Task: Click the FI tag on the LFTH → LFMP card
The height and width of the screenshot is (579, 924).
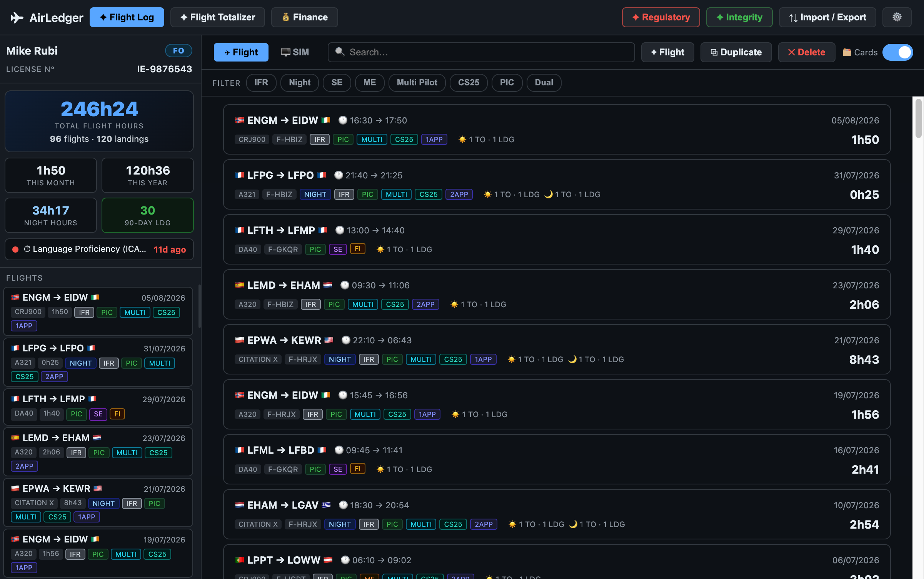Action: pyautogui.click(x=358, y=249)
